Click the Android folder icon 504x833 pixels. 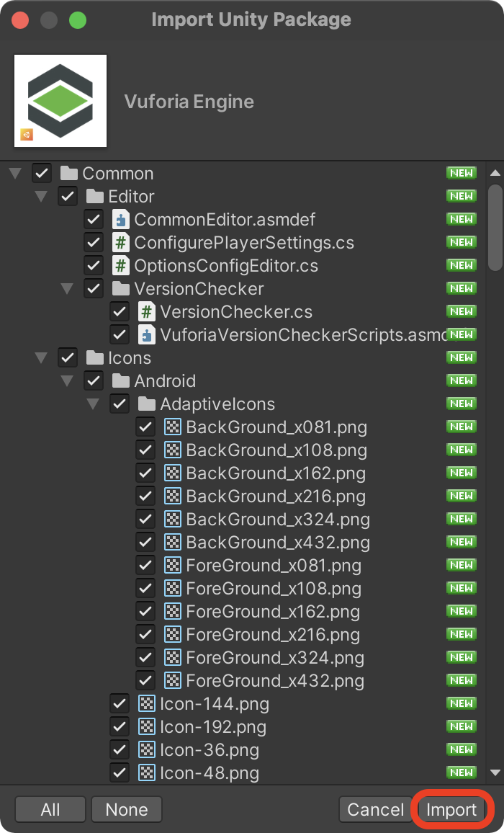(120, 381)
